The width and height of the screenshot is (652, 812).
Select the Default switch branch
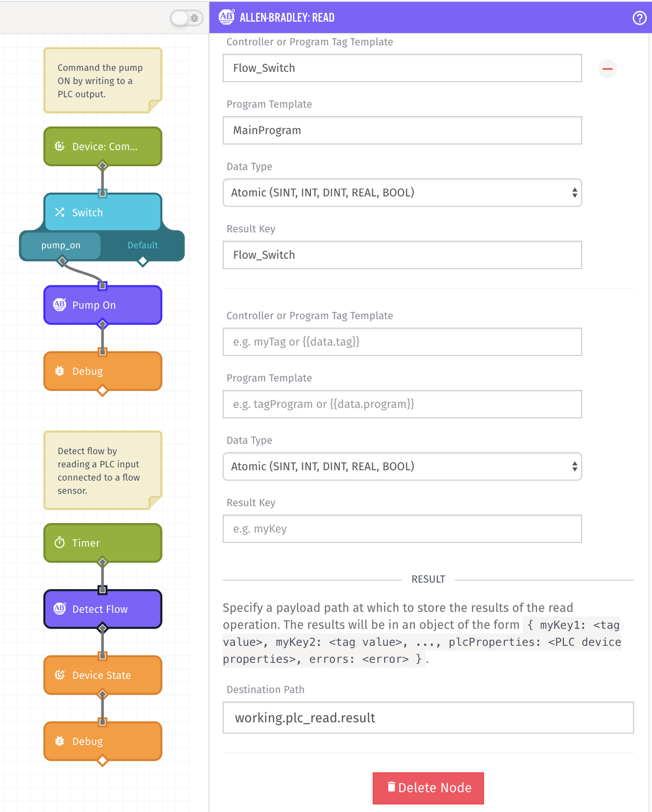(x=143, y=245)
